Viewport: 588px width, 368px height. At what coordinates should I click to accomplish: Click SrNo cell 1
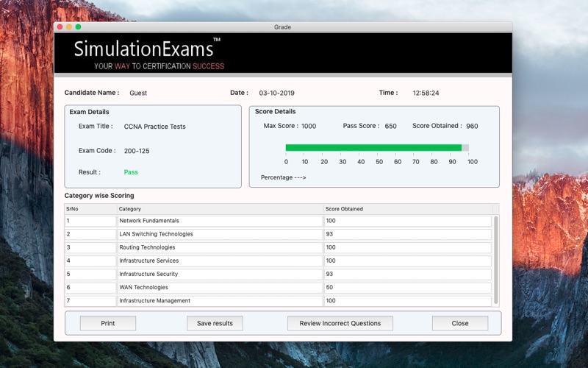coord(90,221)
